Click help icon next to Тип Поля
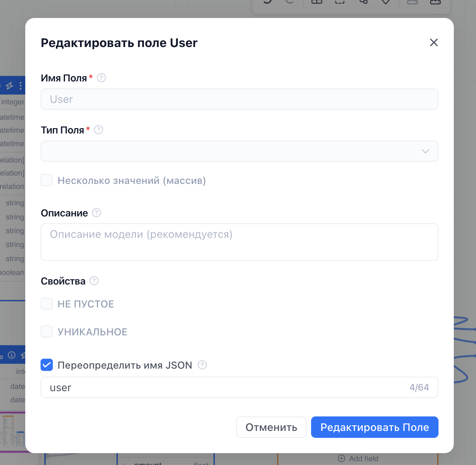This screenshot has height=465, width=476. 98,130
